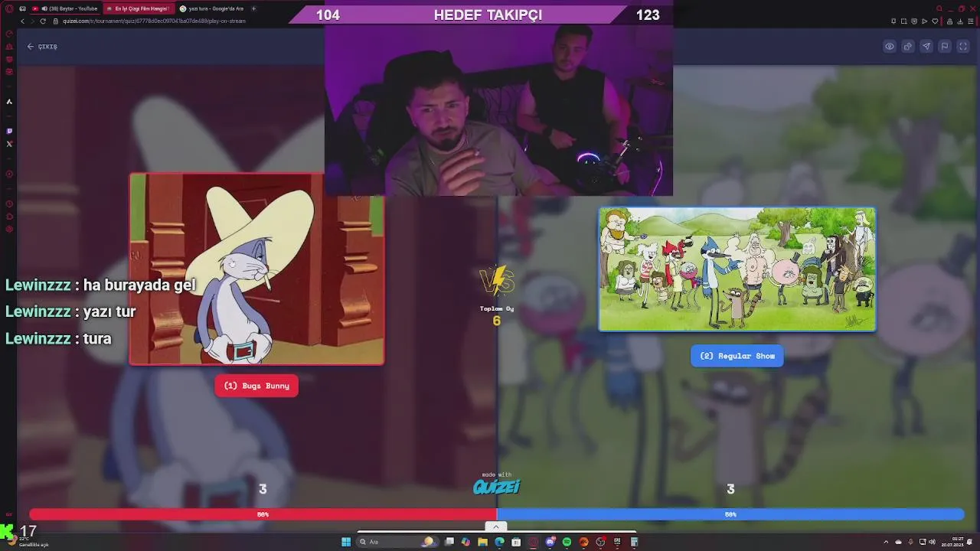Open browser downloads icon
Screen dimensions: 980x551
960,21
